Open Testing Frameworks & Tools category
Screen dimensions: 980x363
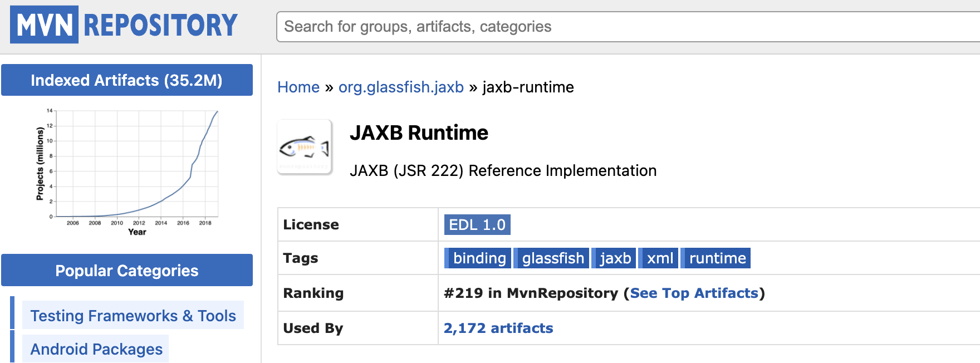(x=133, y=316)
